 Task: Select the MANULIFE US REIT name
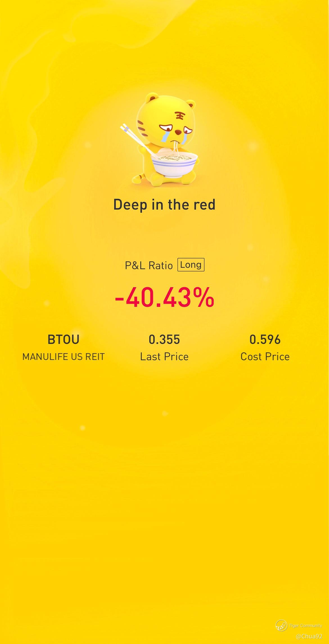(64, 357)
